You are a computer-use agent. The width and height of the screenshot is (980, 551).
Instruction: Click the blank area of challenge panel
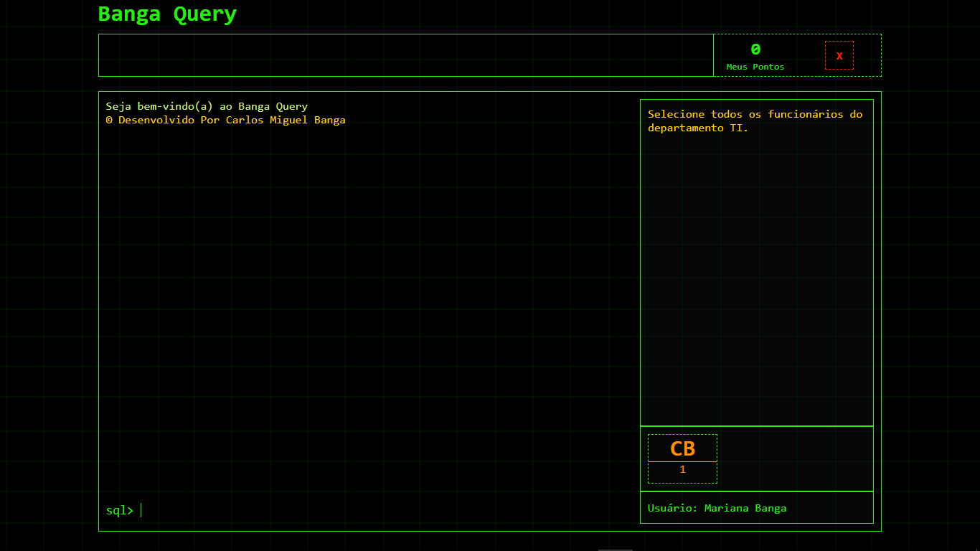pos(756,280)
